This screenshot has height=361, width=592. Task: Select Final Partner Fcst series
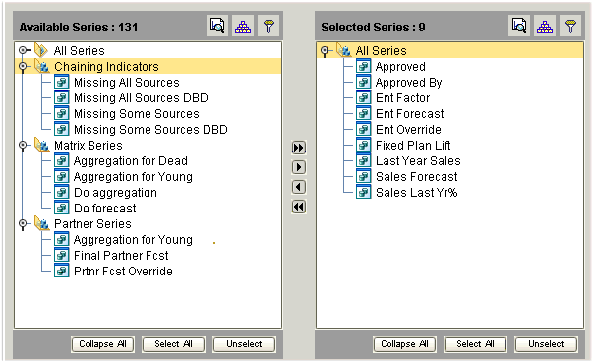(121, 256)
